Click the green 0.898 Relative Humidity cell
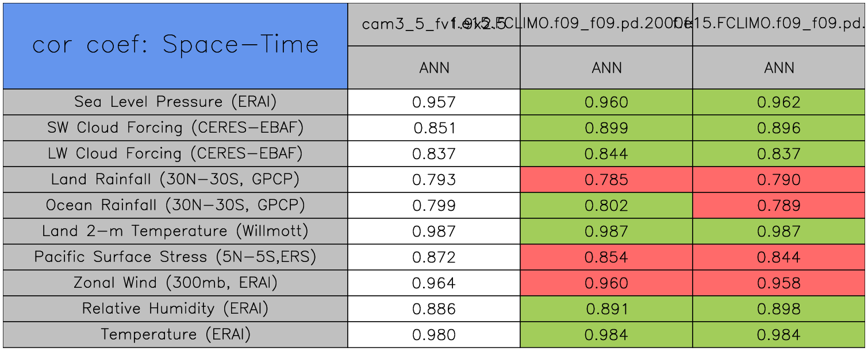 (779, 309)
